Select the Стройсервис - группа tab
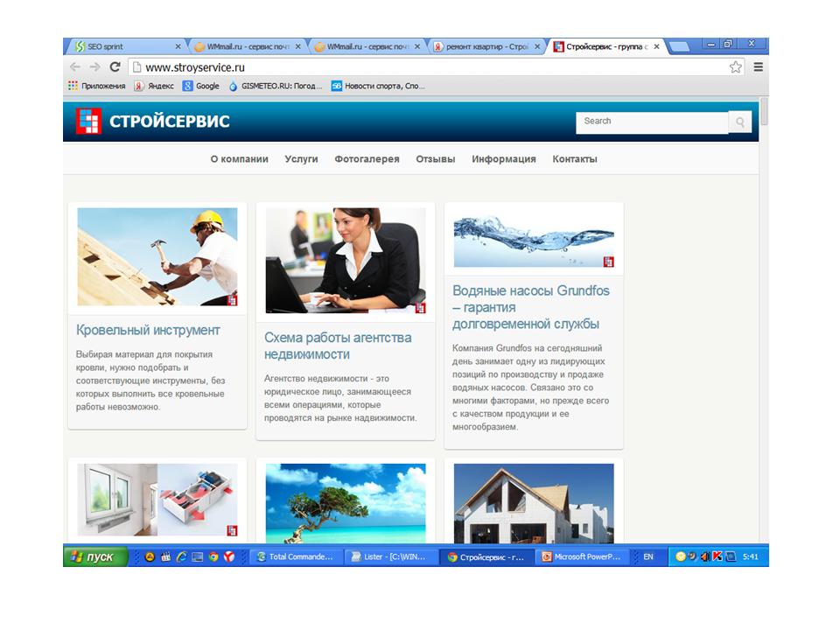840x630 pixels. pos(605,46)
